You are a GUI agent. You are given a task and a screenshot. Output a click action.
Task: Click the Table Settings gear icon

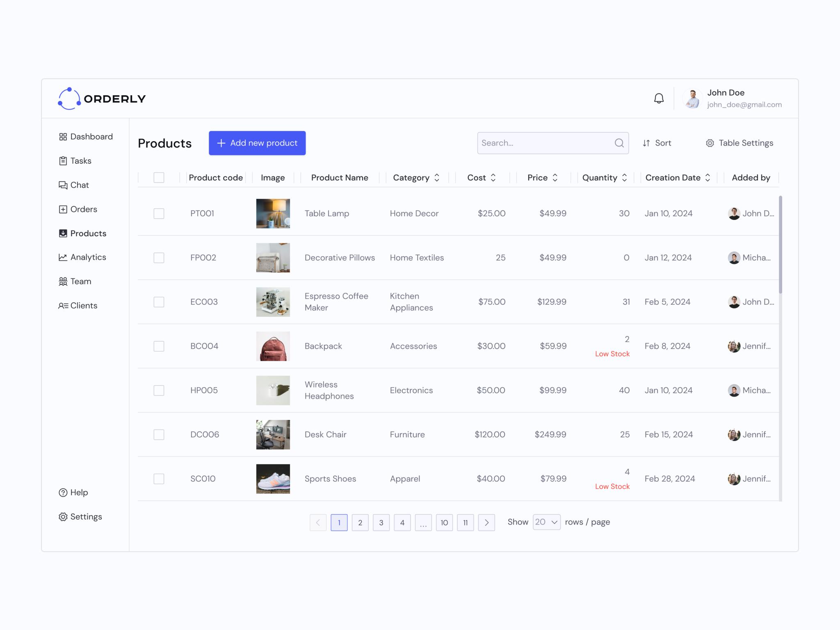coord(710,143)
